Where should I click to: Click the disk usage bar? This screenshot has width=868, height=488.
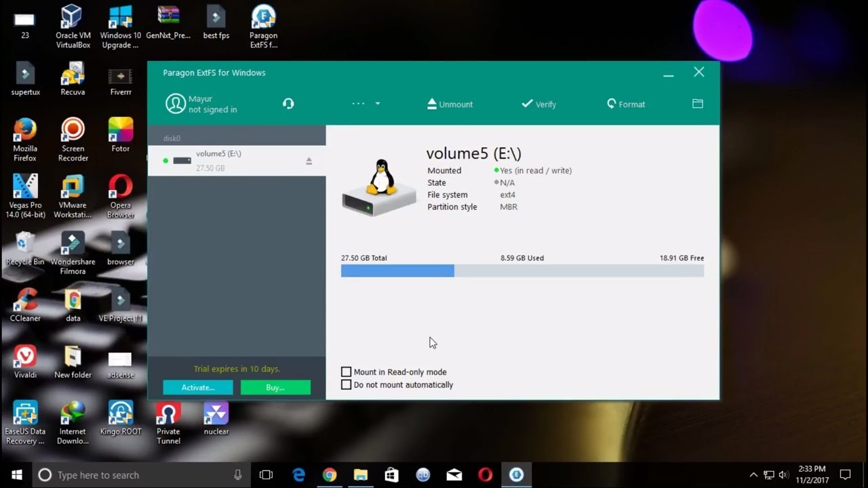tap(522, 271)
